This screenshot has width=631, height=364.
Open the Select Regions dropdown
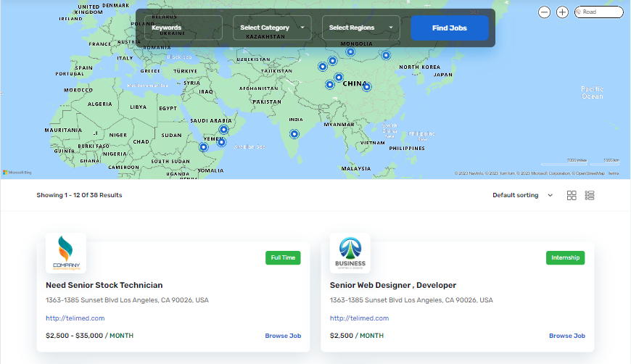point(360,28)
